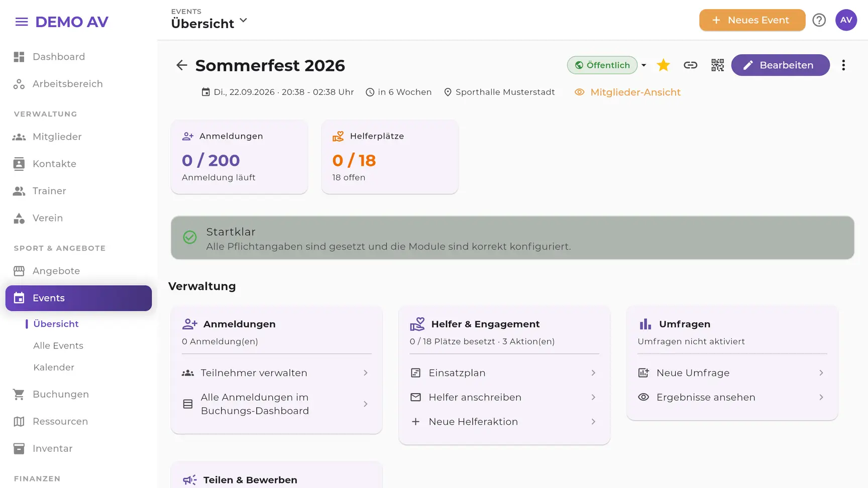
Task: Click the Helferplätze 0 / 18 card
Action: tap(390, 157)
